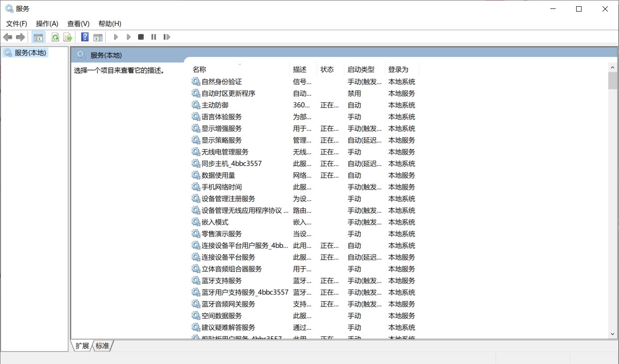Click the Stop service square icon
619x364 pixels.
coord(141,37)
